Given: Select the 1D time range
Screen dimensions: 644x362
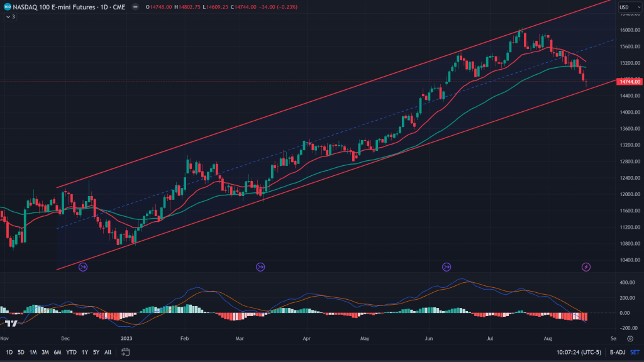Looking at the screenshot, I should [x=9, y=352].
